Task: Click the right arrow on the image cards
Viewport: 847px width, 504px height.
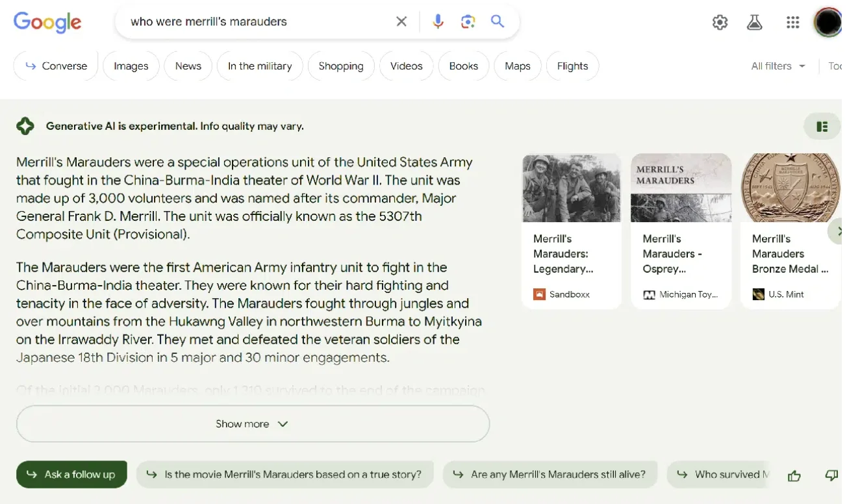Action: click(839, 231)
